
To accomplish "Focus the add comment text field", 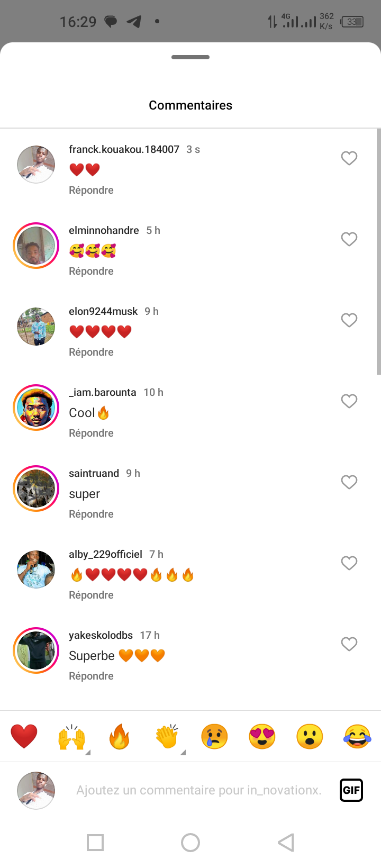I will pos(198,790).
